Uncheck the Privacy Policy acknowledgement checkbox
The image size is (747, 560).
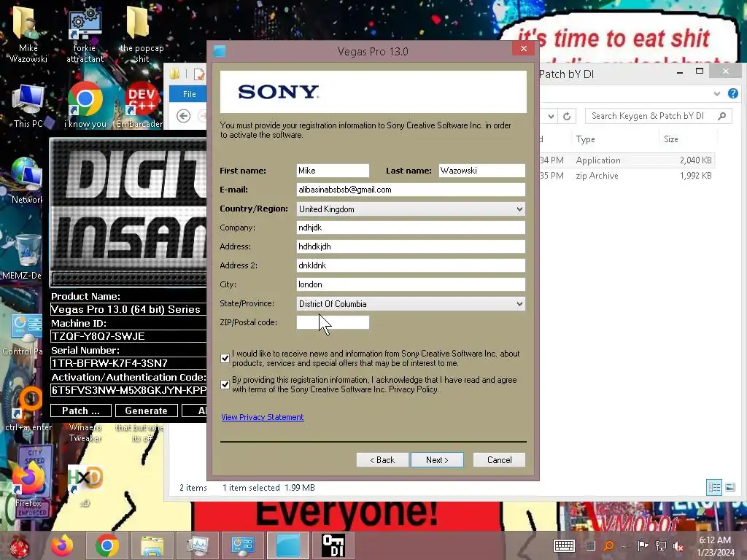[x=225, y=384]
